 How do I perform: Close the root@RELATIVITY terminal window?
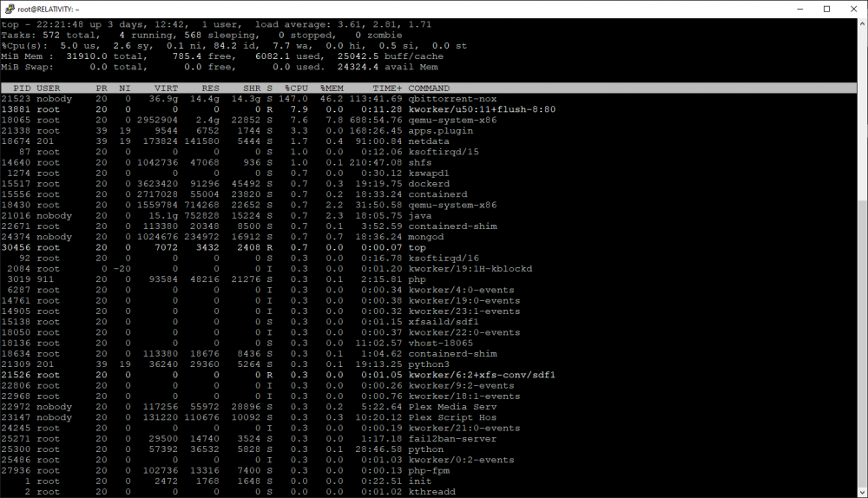(x=853, y=9)
